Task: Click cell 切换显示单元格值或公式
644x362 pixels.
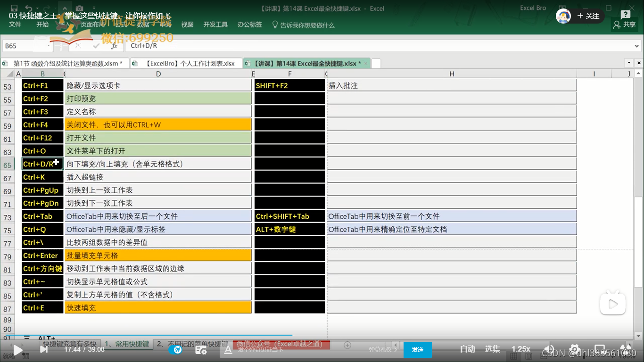Action: [x=158, y=281]
